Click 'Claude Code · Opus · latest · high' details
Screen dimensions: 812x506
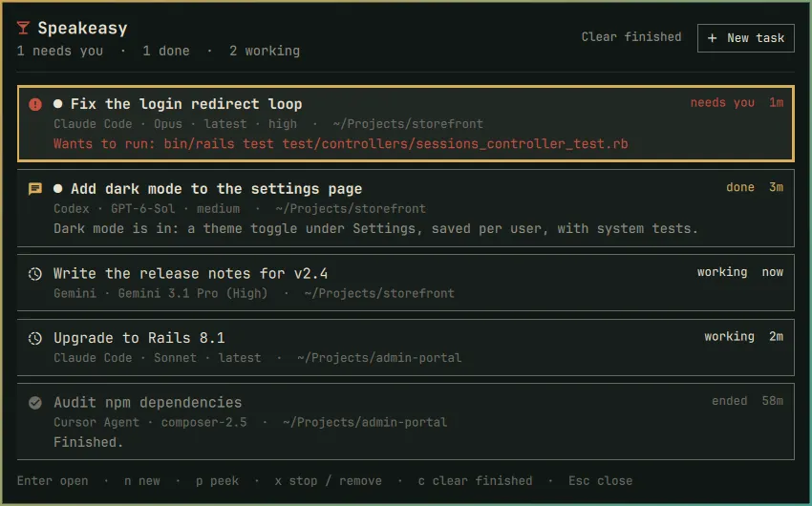pos(176,124)
